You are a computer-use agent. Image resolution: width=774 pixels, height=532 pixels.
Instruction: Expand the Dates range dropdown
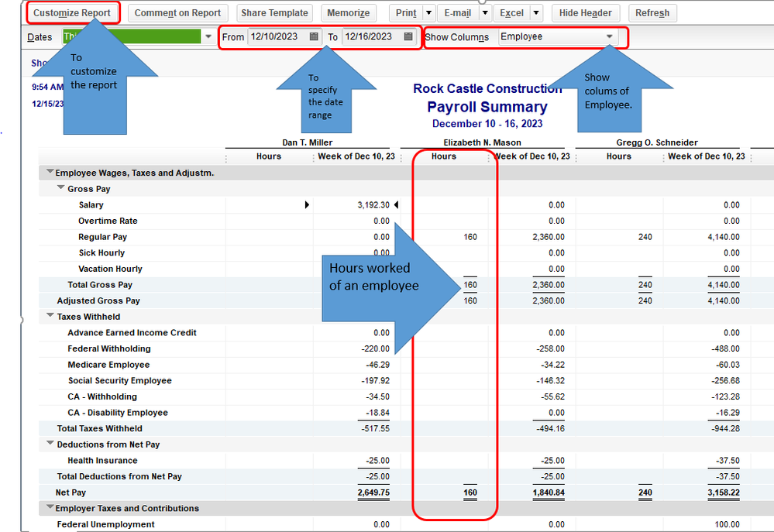point(208,36)
